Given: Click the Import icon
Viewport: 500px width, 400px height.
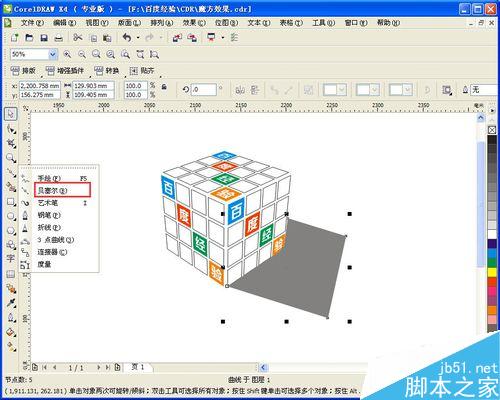Looking at the screenshot, I should click(x=177, y=38).
